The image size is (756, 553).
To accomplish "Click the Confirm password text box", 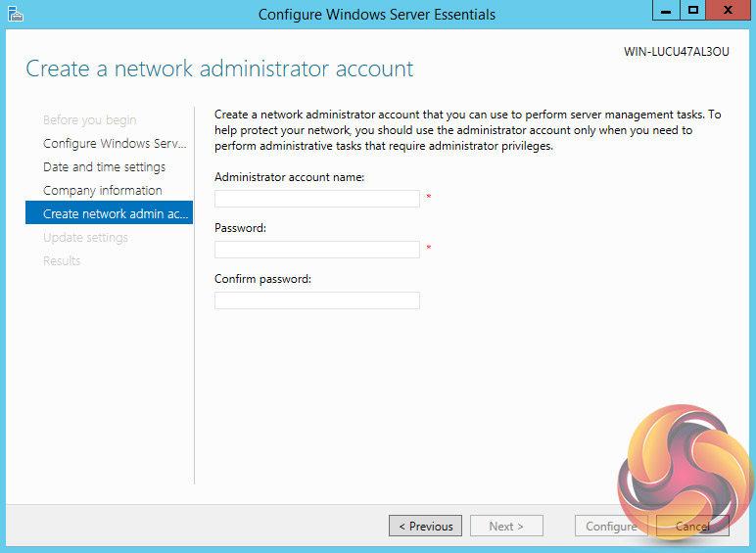I will pyautogui.click(x=317, y=300).
